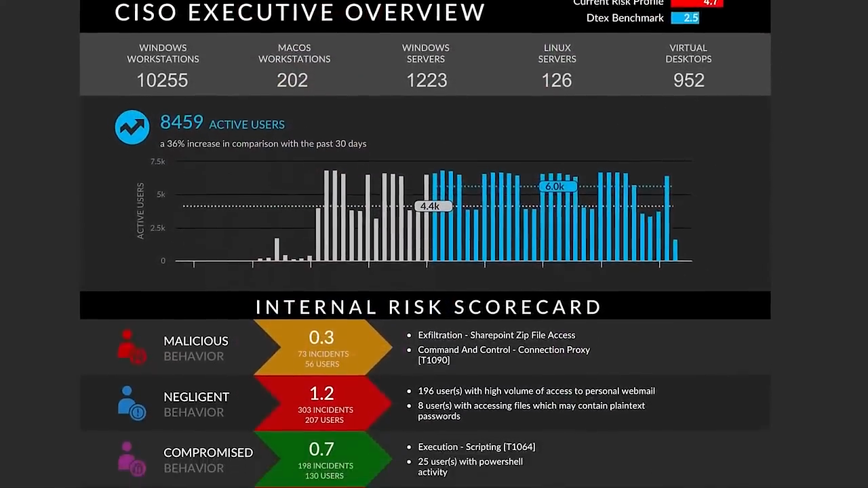The height and width of the screenshot is (488, 868).
Task: Open the Internal Risk Scorecard section header
Action: pyautogui.click(x=428, y=306)
